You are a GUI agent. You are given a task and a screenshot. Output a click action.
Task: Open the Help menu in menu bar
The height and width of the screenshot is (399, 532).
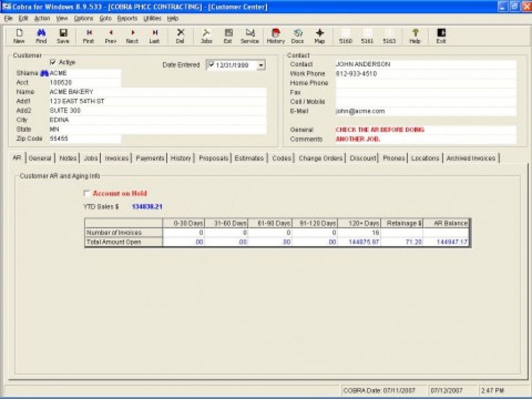pos(173,18)
